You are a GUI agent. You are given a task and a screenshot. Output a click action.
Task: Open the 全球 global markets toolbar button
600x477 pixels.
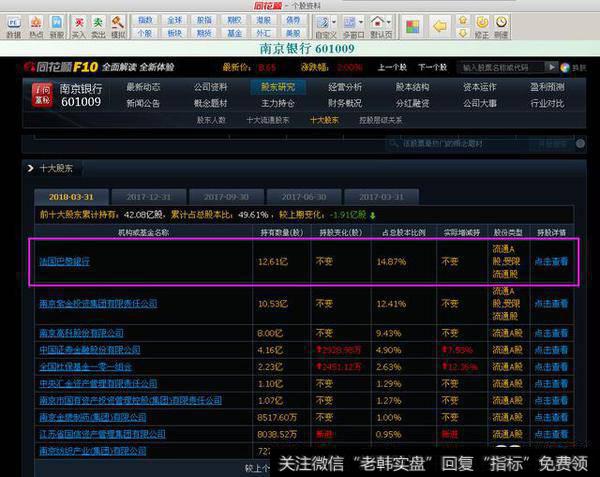[175, 20]
